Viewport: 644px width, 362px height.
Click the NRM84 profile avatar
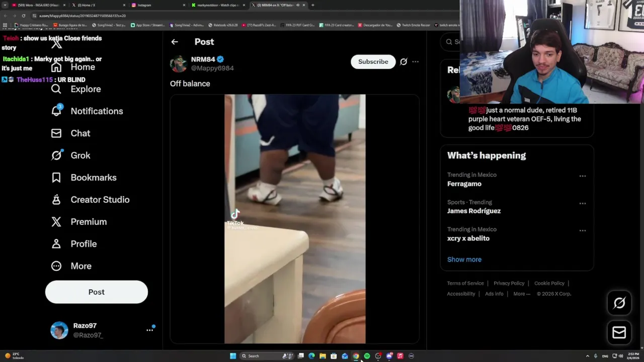tap(179, 64)
